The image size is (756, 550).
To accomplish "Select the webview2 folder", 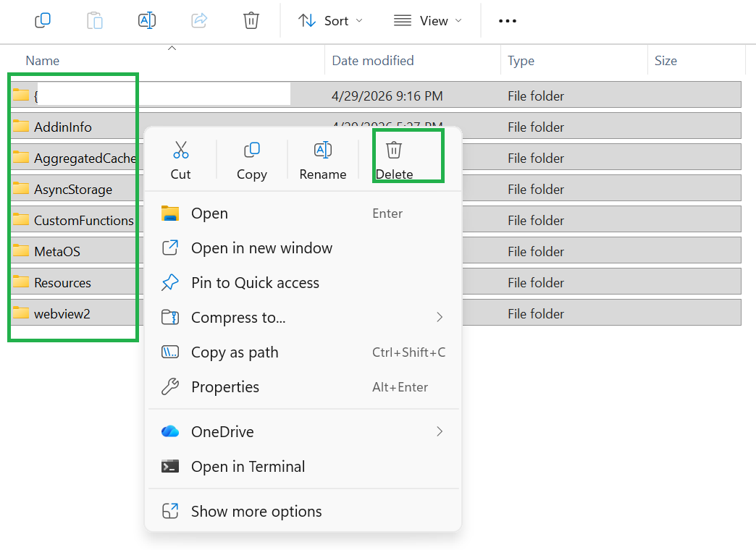I will 62,314.
